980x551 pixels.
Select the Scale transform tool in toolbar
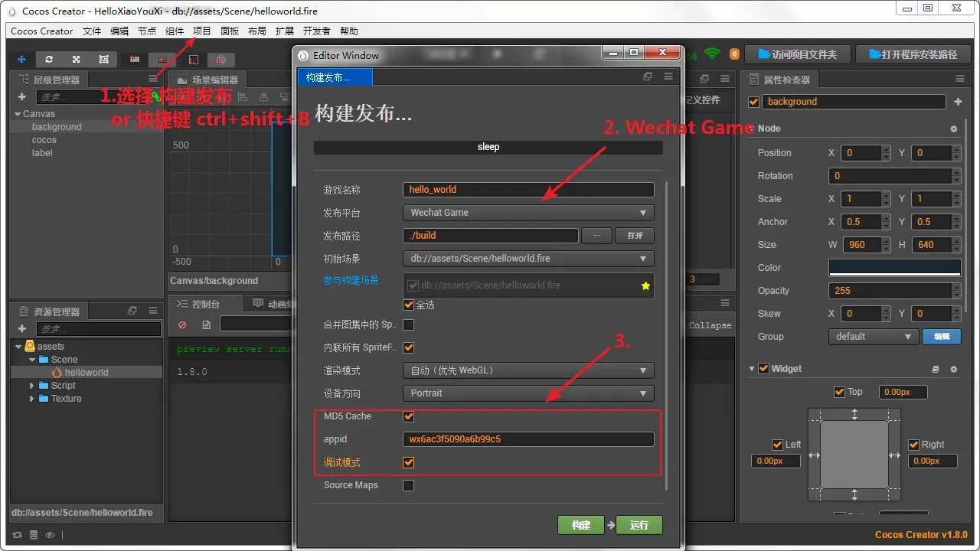click(77, 59)
